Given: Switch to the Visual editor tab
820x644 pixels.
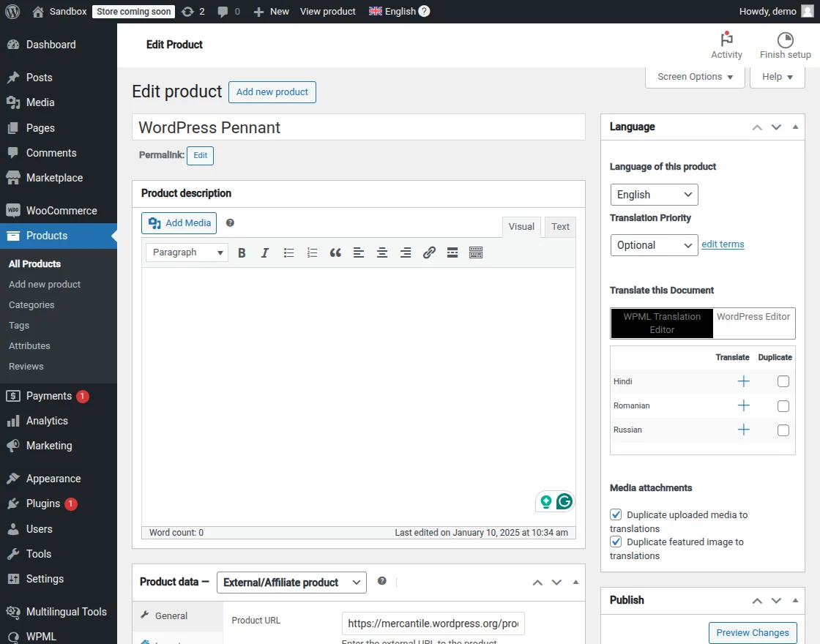Looking at the screenshot, I should click(521, 227).
